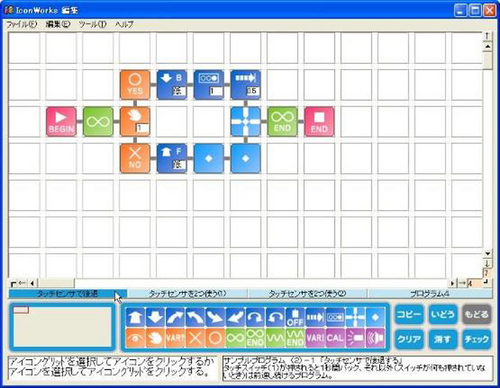Click the vertical scrollbar down arrow
Screen dimensions: 500x388
click(x=487, y=254)
